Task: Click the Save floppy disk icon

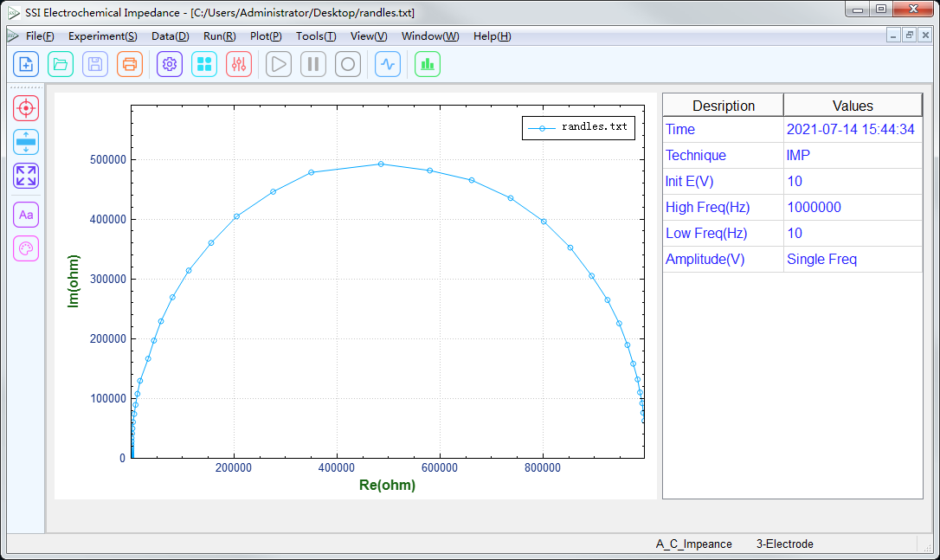Action: pyautogui.click(x=95, y=64)
